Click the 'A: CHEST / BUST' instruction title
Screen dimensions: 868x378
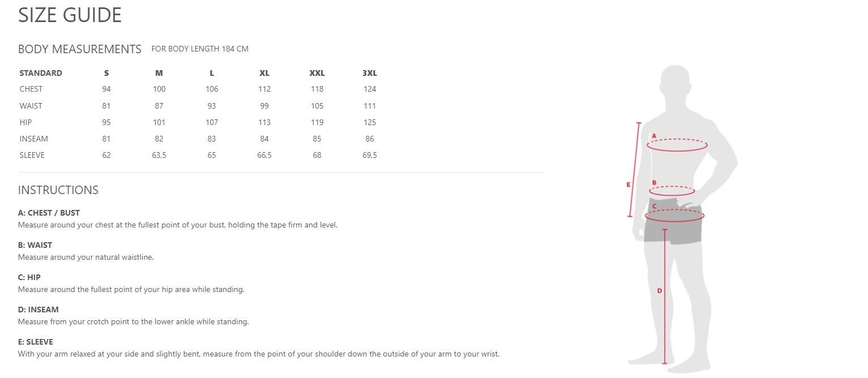coord(49,213)
